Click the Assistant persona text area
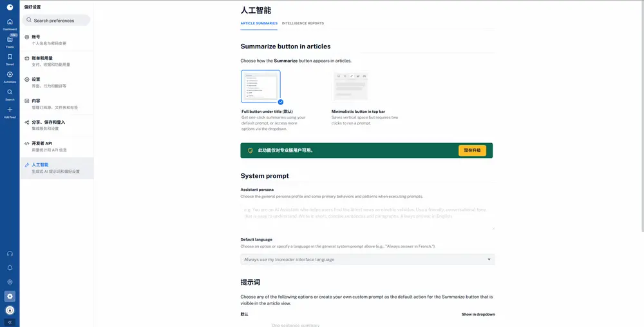Image resolution: width=644 pixels, height=327 pixels. (368, 216)
